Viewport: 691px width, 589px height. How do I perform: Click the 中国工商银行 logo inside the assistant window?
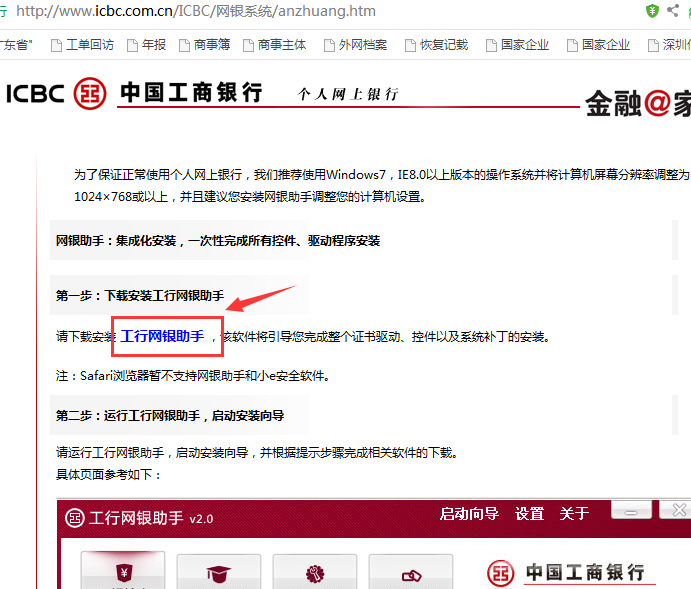tap(571, 573)
